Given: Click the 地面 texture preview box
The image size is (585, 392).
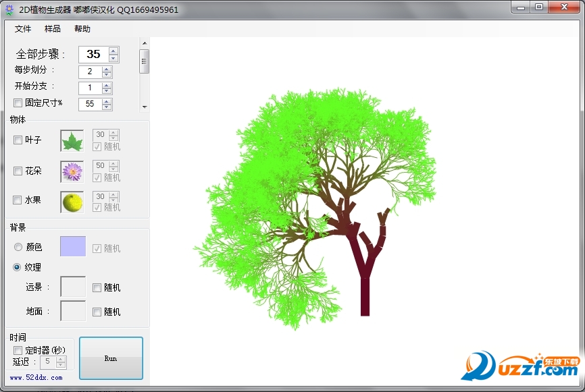Looking at the screenshot, I should tap(73, 311).
